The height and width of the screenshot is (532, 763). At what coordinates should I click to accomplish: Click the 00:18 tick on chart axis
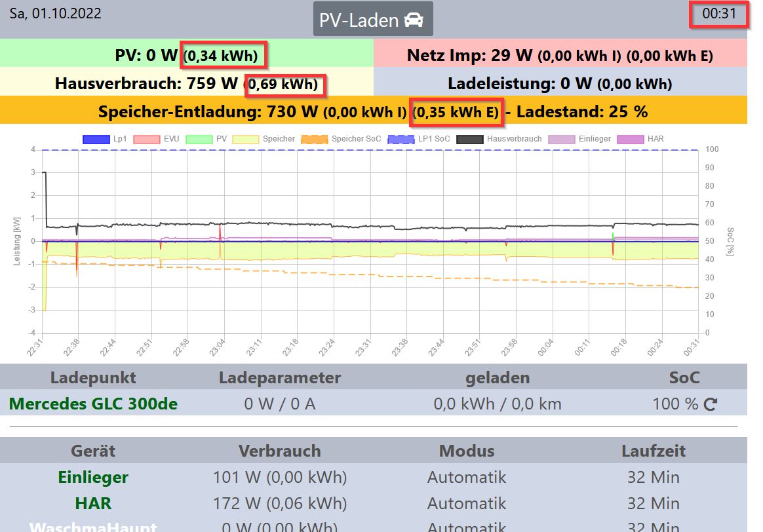coord(619,347)
